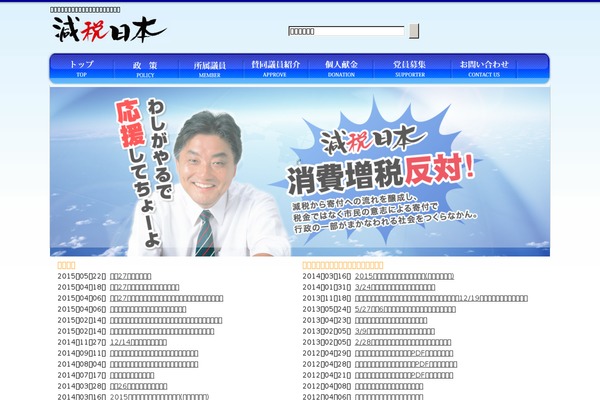
Task: Open the 2013-11-18 link mentioning 12/19
Action: pyautogui.click(x=441, y=298)
